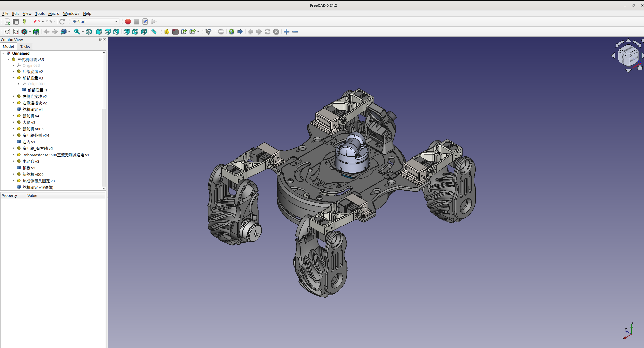Click the Fit All view icon
Image resolution: width=644 pixels, height=348 pixels.
click(7, 32)
